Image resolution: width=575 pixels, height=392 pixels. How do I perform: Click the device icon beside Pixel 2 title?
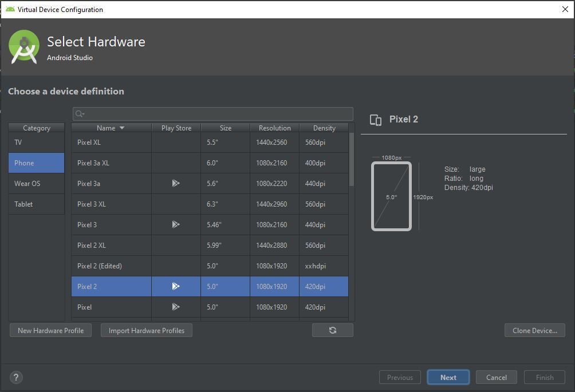point(376,120)
